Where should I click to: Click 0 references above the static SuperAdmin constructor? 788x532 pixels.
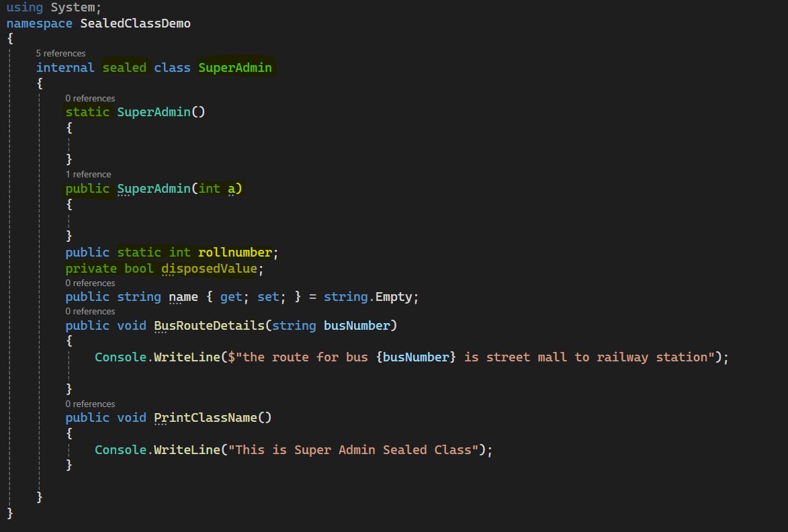90,98
